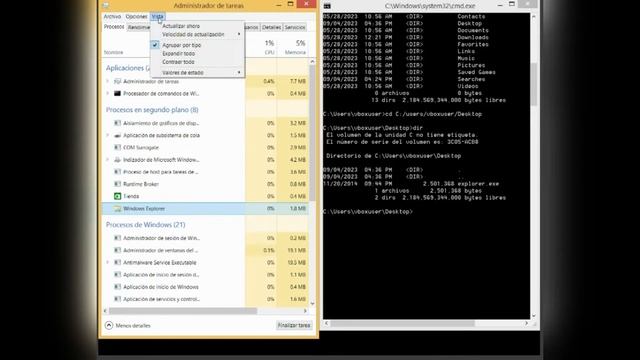Click the Runtime Broker process icon
Screen dimensions: 640x360
coord(118,184)
